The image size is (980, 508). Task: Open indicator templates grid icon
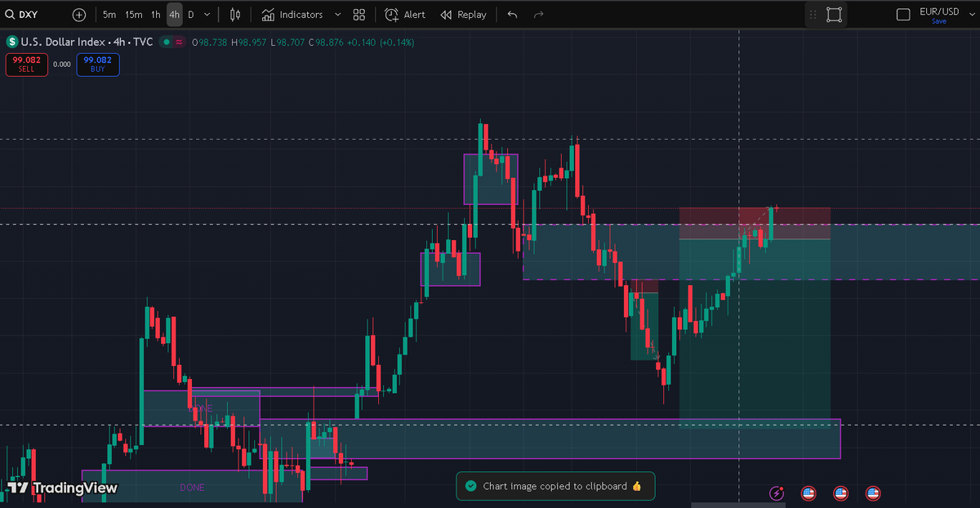359,15
